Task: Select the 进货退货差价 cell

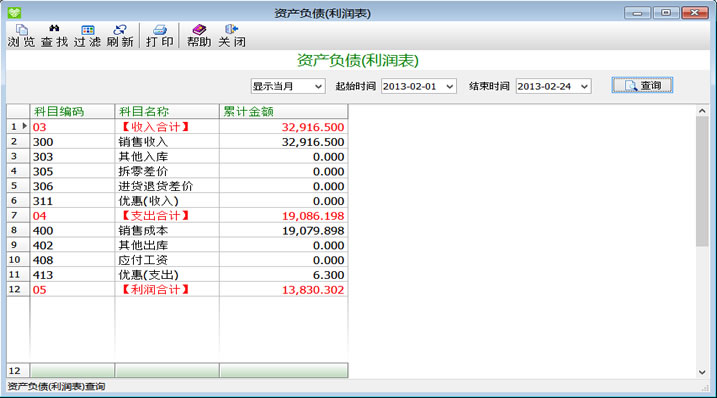Action: [x=167, y=186]
